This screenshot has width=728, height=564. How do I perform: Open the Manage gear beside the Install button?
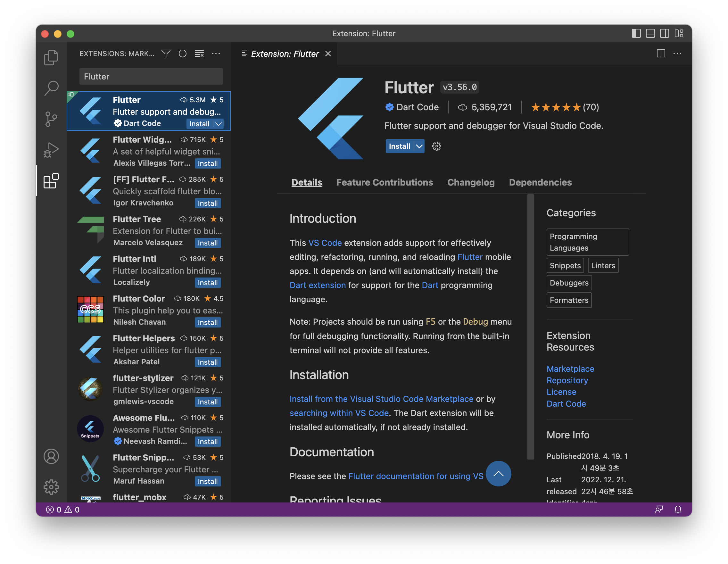[x=436, y=146]
